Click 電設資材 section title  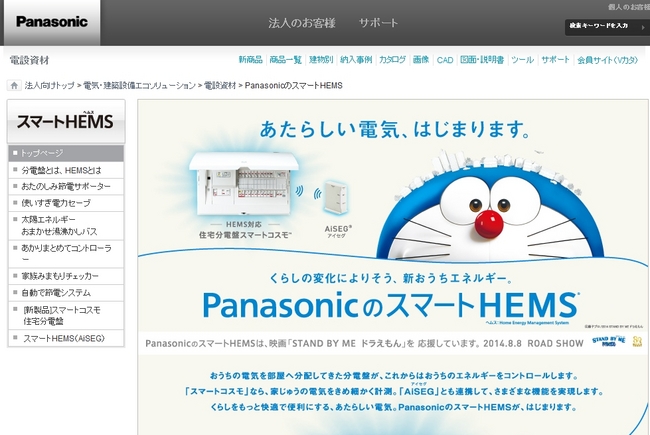click(29, 61)
